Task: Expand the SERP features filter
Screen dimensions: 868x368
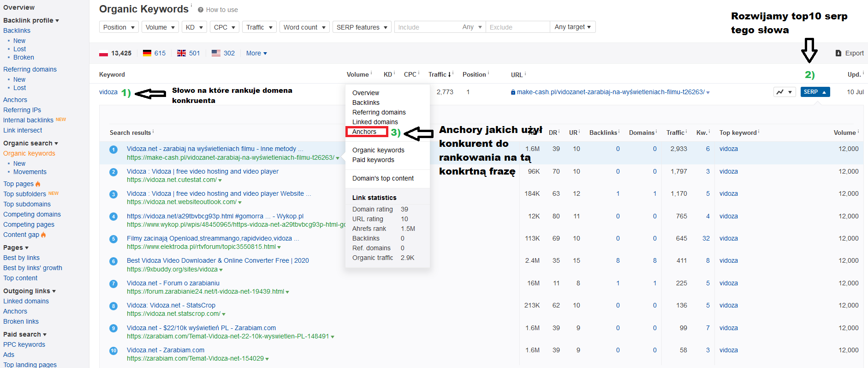Action: coord(362,27)
